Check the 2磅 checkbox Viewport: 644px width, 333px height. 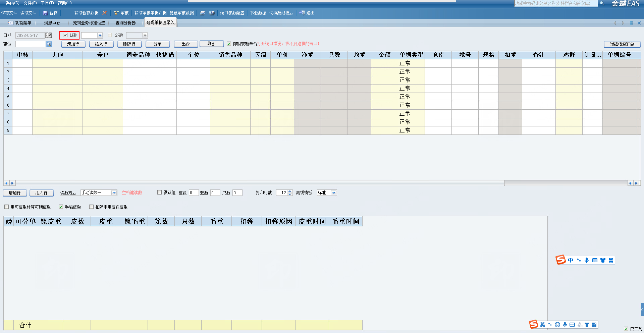pyautogui.click(x=110, y=35)
